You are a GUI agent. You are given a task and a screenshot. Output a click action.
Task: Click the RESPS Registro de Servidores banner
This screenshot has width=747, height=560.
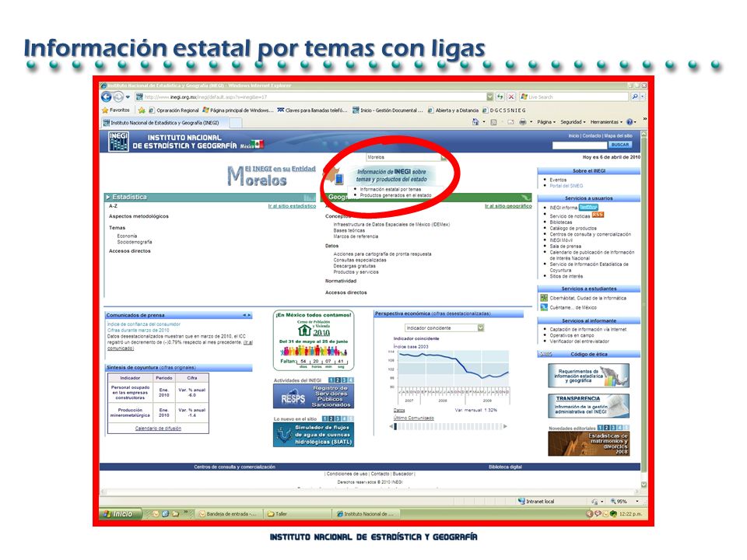[313, 396]
